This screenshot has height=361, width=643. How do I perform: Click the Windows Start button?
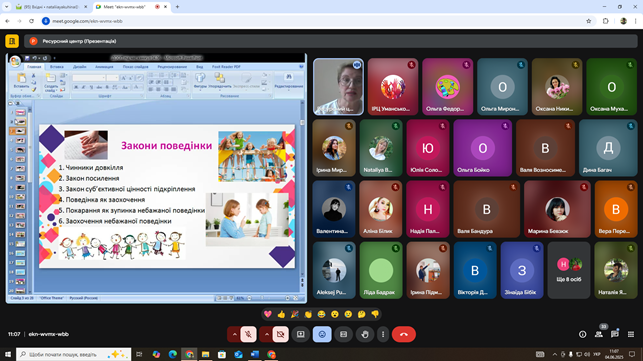tap(8, 354)
